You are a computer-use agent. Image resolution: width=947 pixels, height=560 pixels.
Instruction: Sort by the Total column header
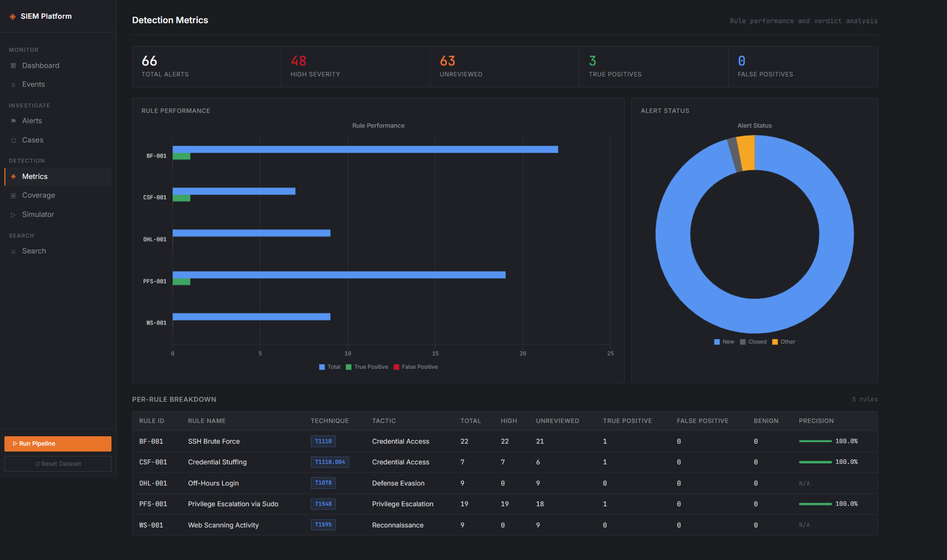click(x=471, y=421)
